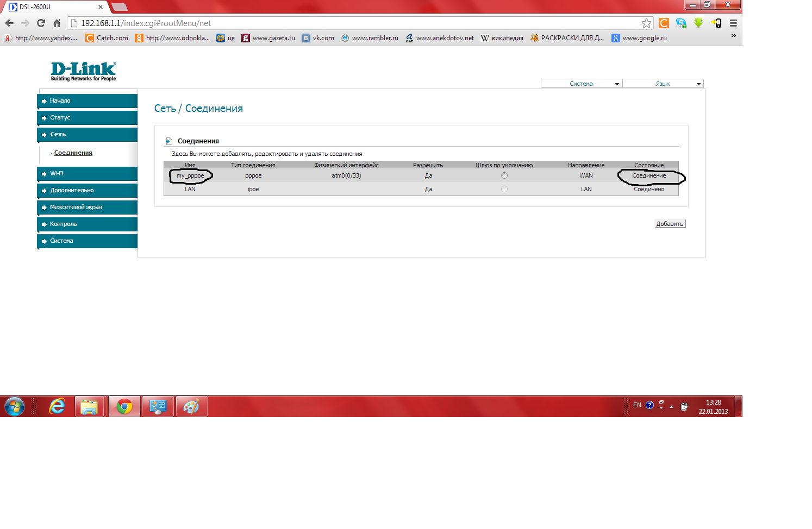Show hidden tray icons
This screenshot has height=529, width=812.
[x=671, y=406]
